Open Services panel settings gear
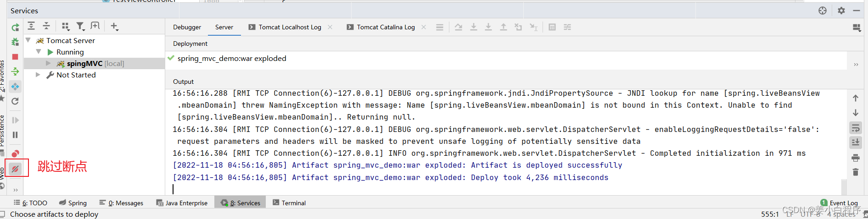This screenshot has width=868, height=219. (841, 11)
